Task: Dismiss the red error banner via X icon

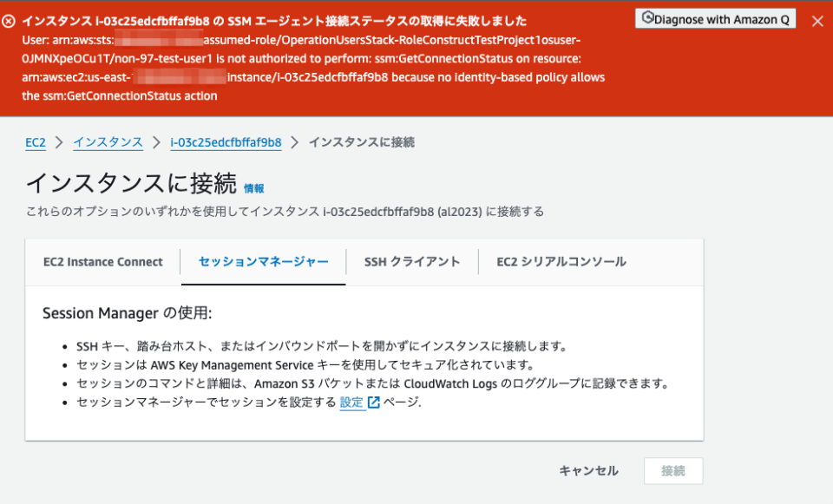Action: tap(817, 21)
